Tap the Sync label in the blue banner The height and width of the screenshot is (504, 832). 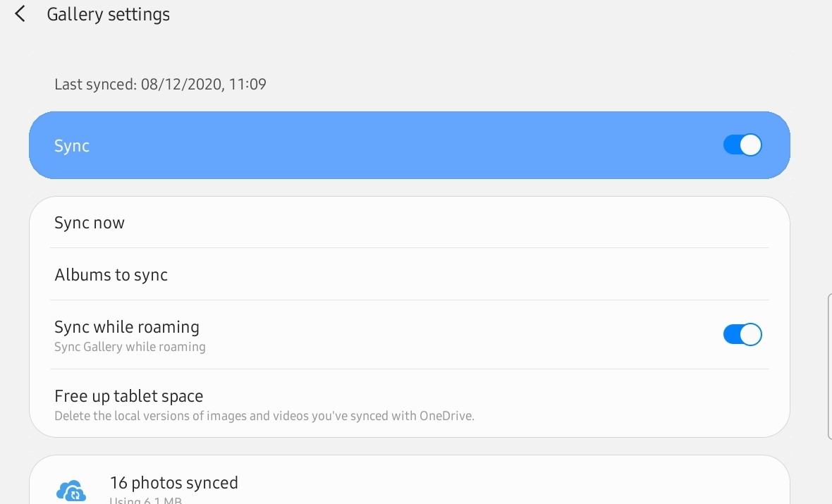pos(72,145)
